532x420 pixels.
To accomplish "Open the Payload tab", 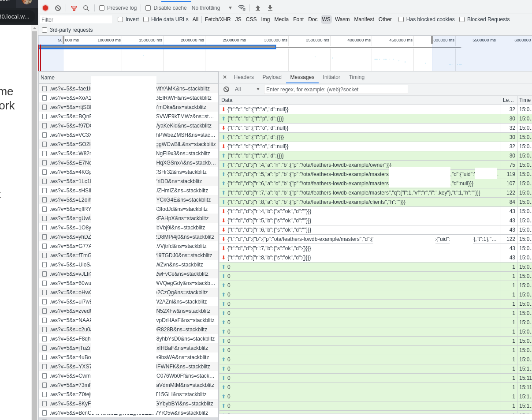I will [272, 77].
